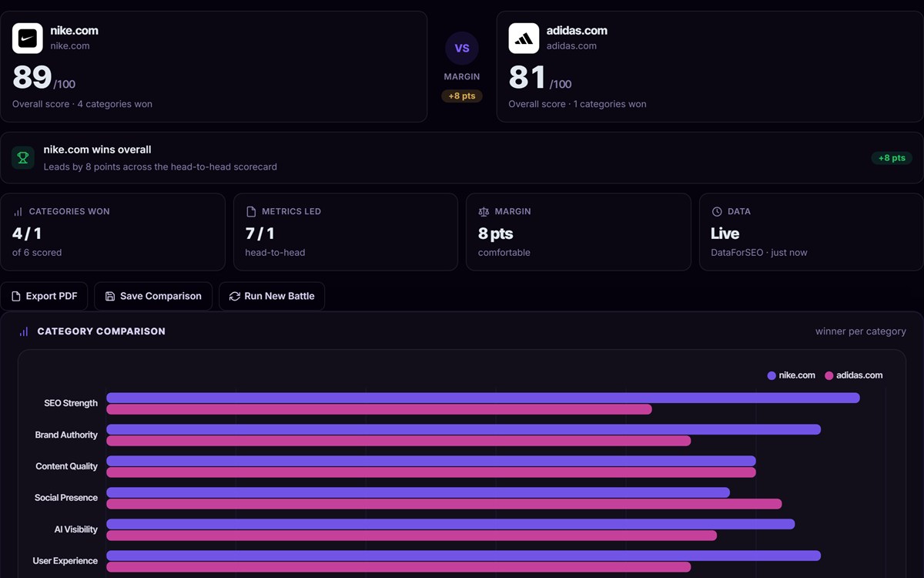Click 'Overall score · 4 categories won' text

click(82, 104)
